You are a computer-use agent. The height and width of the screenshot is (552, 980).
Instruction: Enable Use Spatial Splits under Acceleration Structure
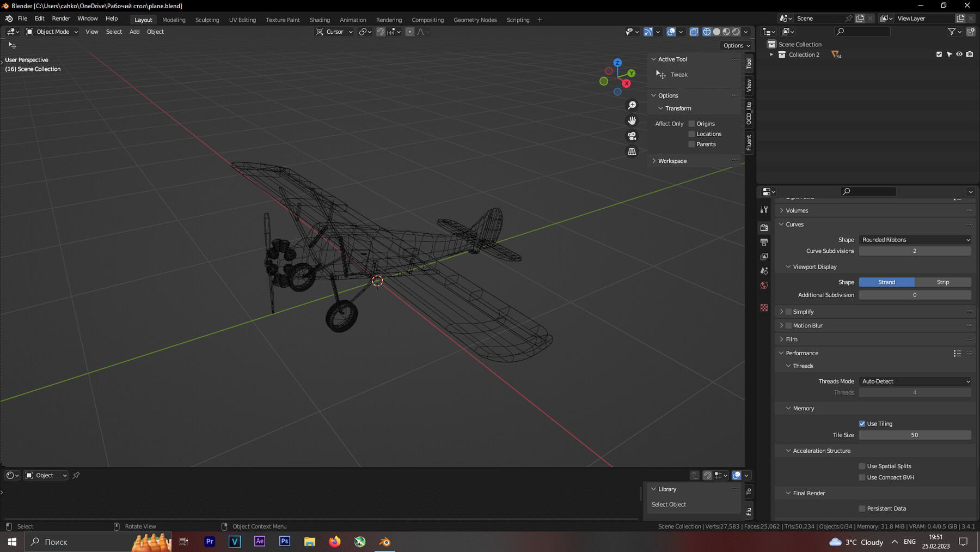coord(862,466)
